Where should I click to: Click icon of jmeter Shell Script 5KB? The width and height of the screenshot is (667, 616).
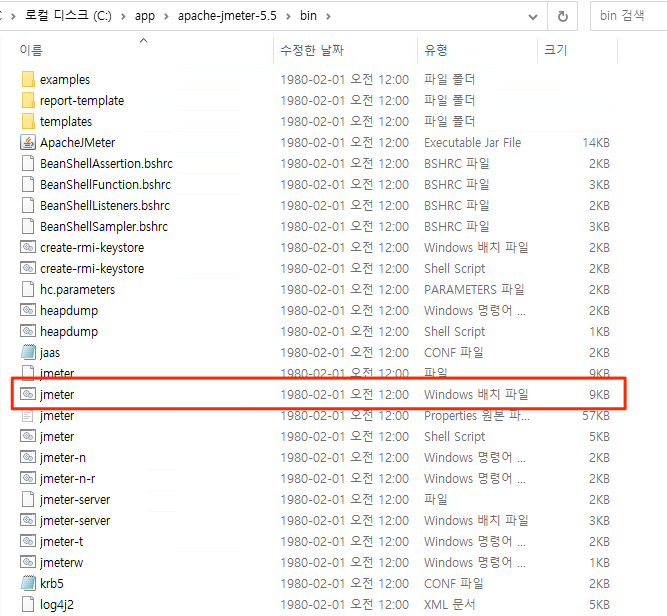click(28, 436)
